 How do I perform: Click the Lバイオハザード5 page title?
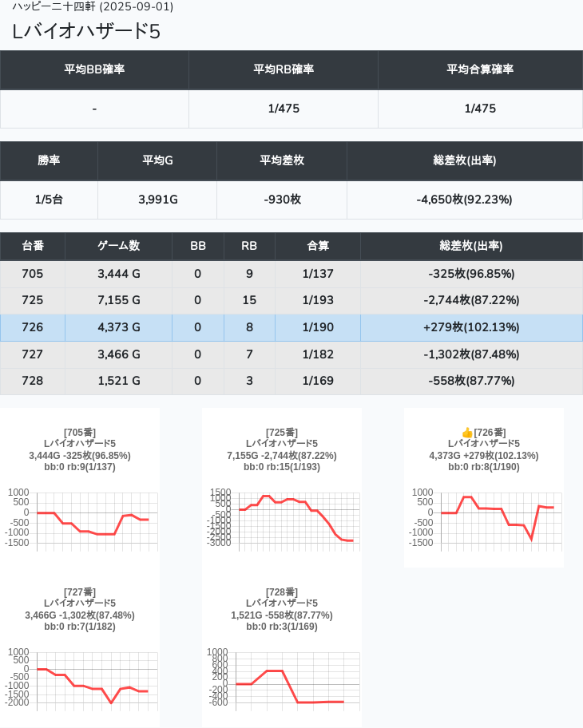click(x=86, y=31)
